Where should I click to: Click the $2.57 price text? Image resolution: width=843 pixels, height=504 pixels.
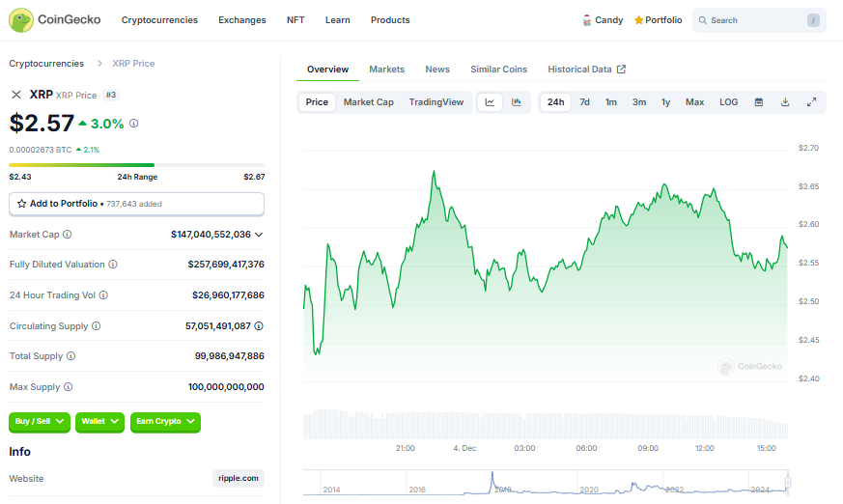point(42,123)
